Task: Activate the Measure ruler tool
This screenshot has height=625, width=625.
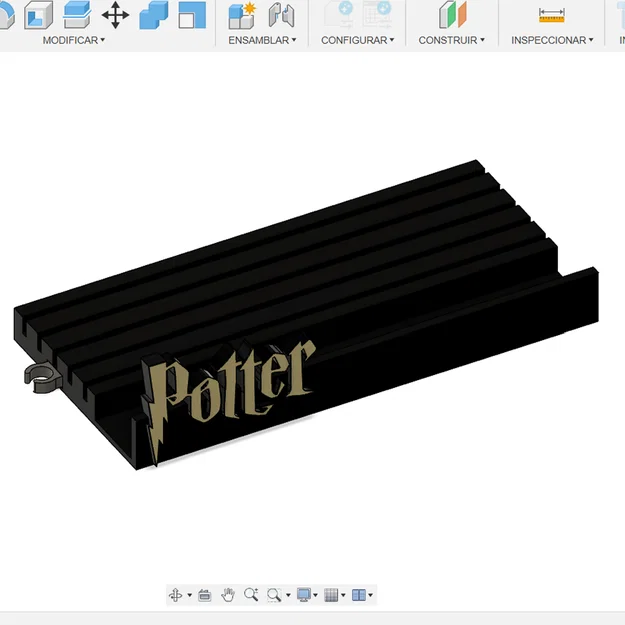Action: tap(552, 15)
